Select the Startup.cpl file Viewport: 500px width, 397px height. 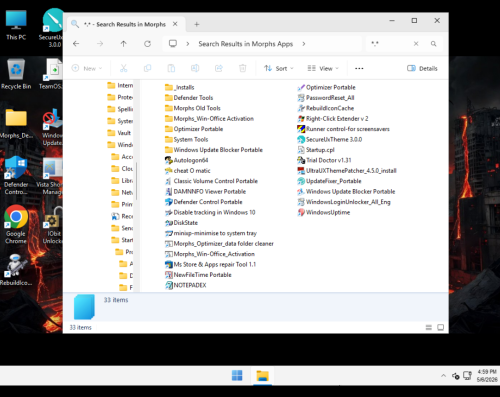click(316, 150)
